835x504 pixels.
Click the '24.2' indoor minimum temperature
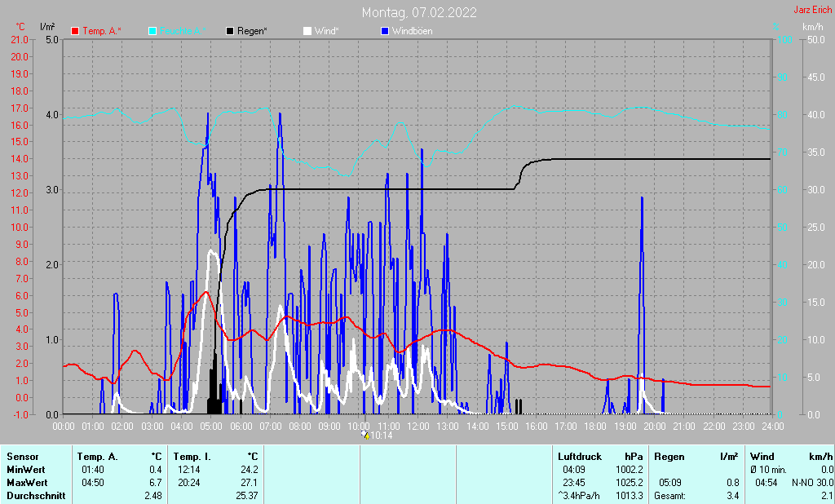[x=250, y=470]
